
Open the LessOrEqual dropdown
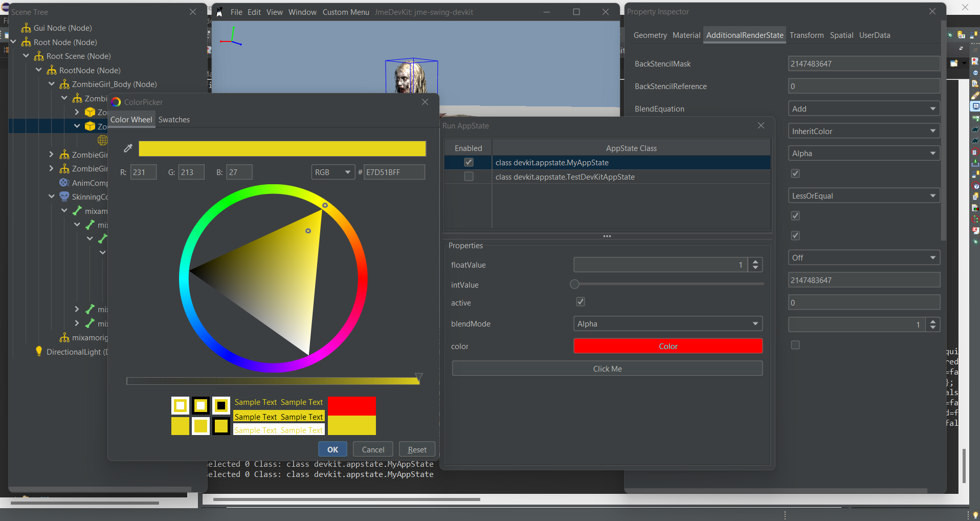click(864, 196)
